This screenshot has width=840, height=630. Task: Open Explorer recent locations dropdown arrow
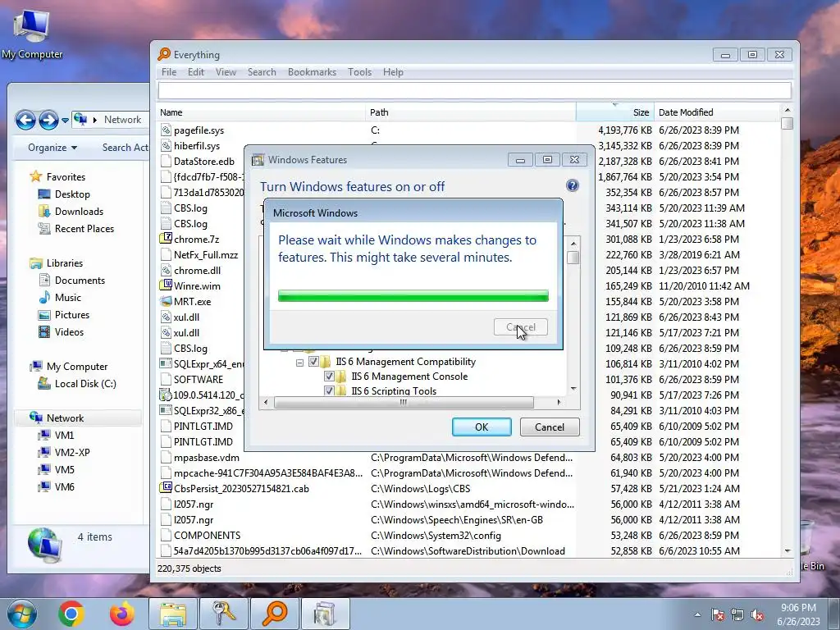65,120
